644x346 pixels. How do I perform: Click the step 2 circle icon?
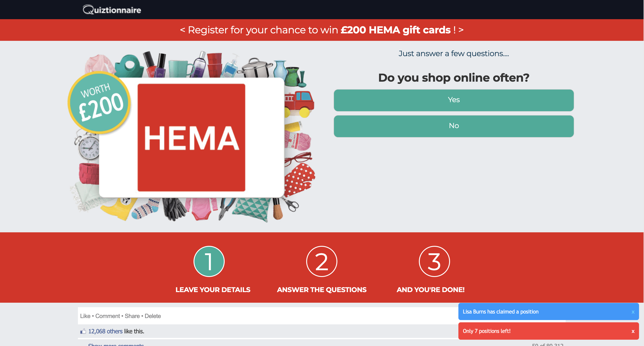click(x=322, y=261)
